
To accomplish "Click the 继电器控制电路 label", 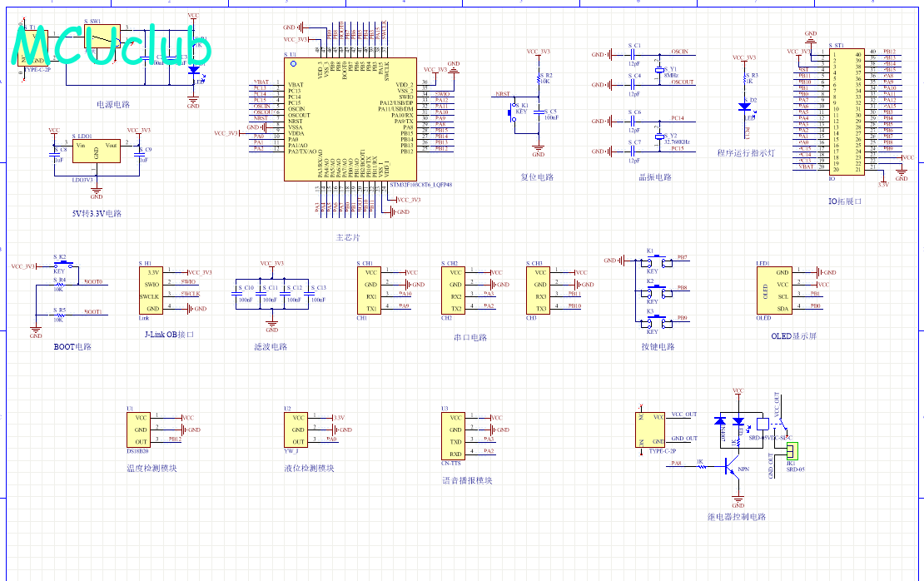I will tap(737, 517).
